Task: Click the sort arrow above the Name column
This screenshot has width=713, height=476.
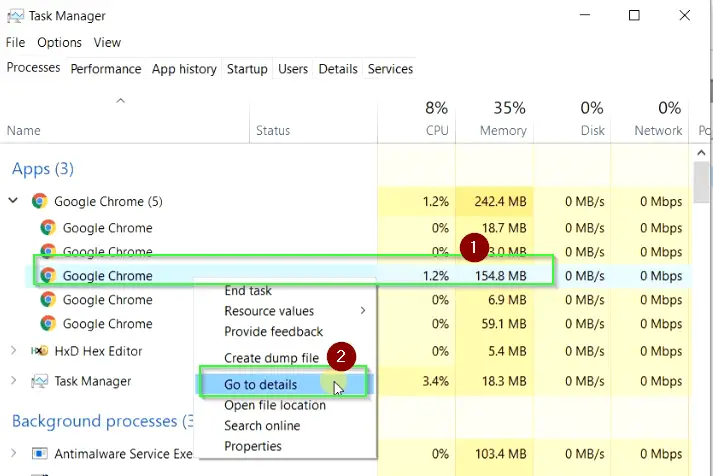Action: click(x=121, y=100)
